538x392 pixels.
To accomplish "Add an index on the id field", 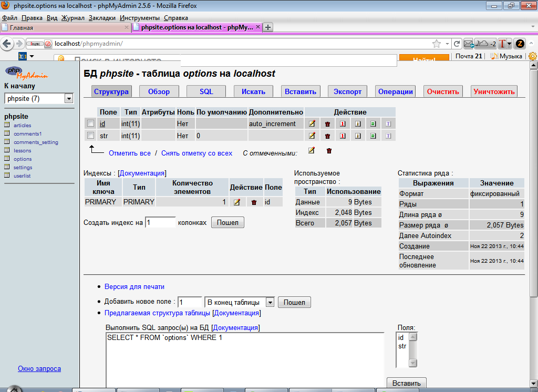I will [x=358, y=124].
